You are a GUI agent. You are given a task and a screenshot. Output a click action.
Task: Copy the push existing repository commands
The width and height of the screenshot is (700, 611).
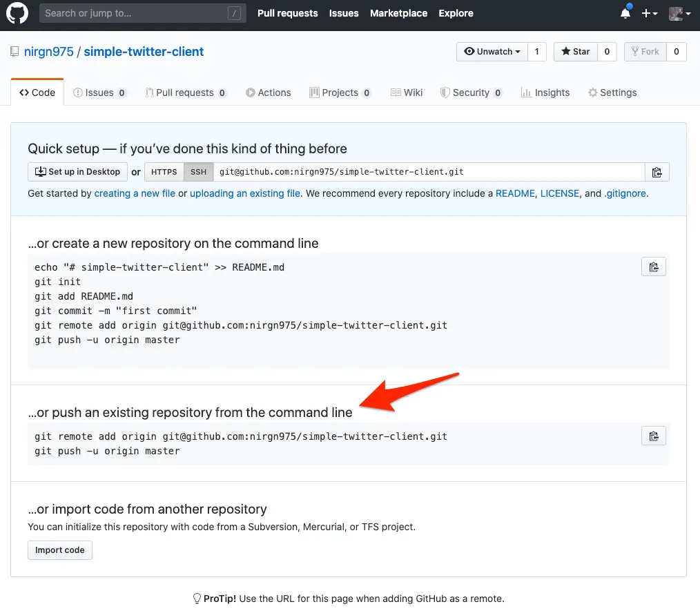click(653, 436)
